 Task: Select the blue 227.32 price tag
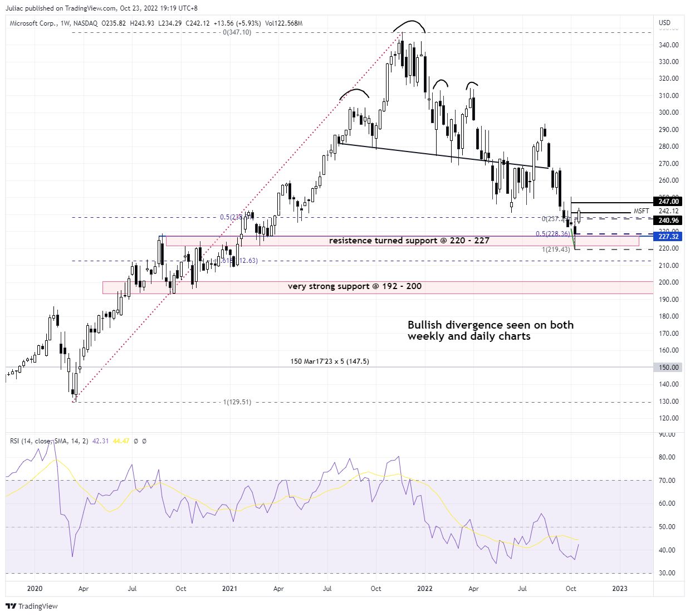pos(668,237)
